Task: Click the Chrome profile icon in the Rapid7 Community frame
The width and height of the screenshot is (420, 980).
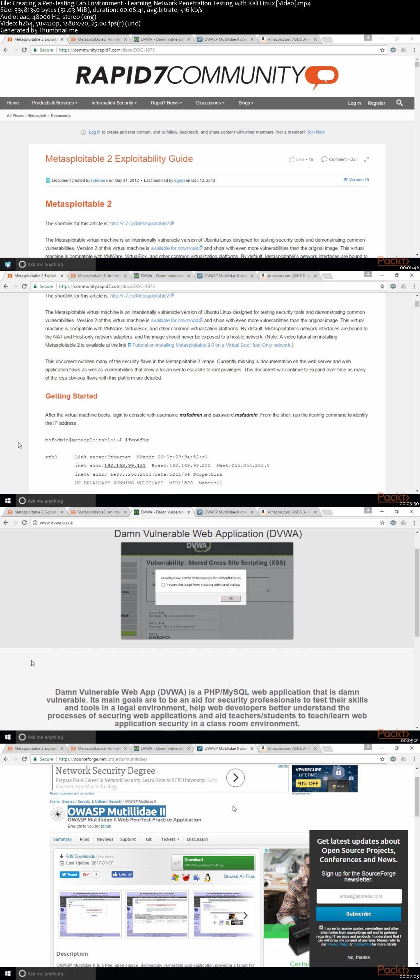Action: tap(368, 38)
